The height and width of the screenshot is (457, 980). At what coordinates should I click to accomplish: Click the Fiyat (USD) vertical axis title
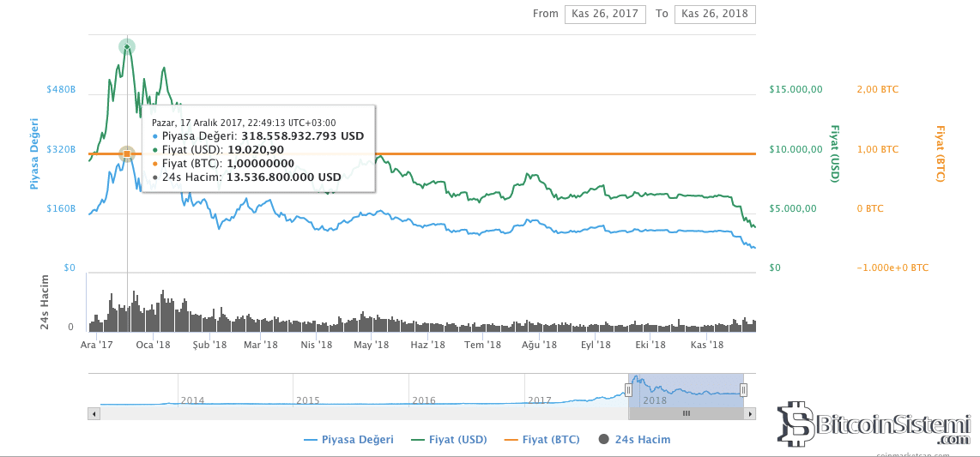(832, 153)
